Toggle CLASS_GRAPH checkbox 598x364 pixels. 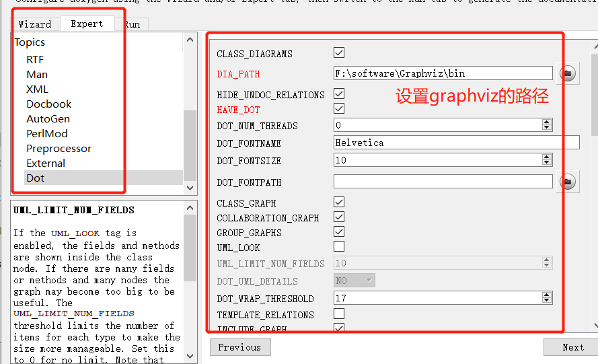pyautogui.click(x=338, y=203)
